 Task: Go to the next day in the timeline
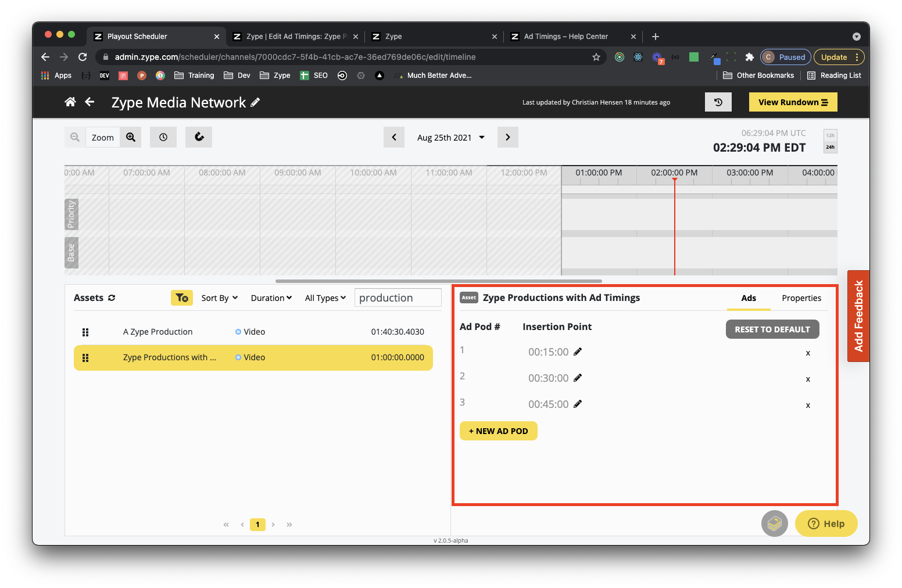[508, 137]
